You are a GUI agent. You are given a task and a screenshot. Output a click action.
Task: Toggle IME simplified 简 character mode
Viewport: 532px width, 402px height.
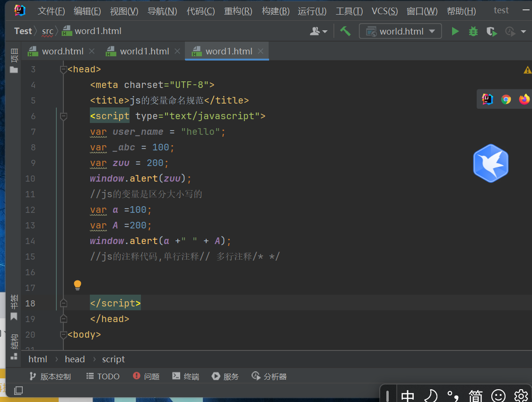(475, 396)
